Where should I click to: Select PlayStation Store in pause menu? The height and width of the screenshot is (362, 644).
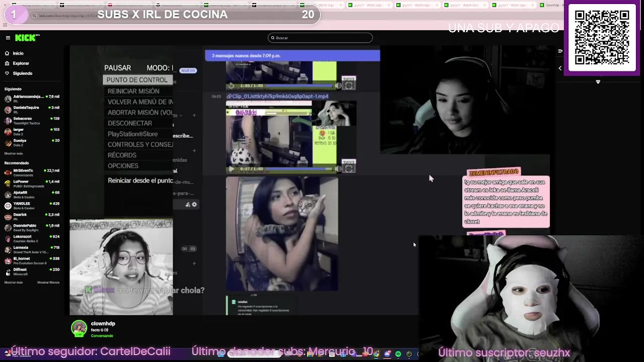[133, 134]
